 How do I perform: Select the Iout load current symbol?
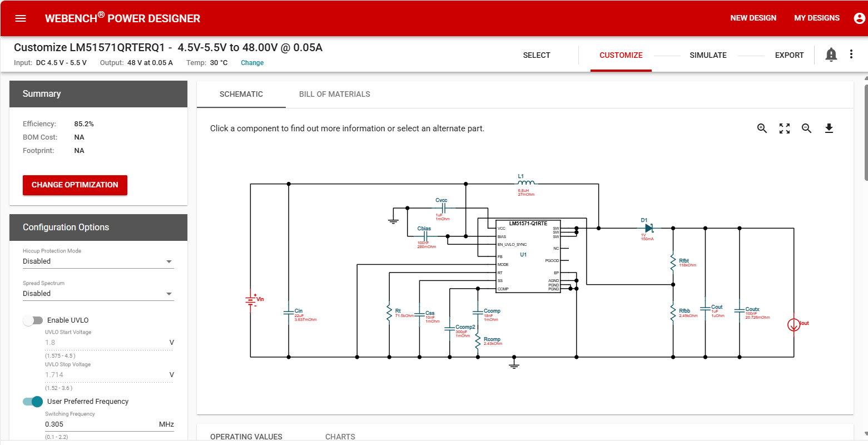pos(793,324)
